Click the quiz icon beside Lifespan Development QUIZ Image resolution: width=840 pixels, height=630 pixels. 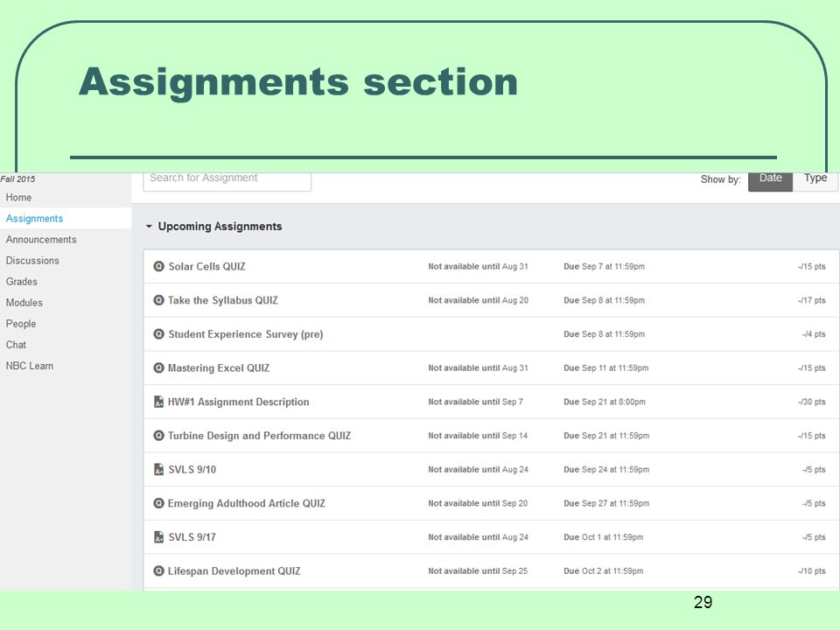point(158,570)
